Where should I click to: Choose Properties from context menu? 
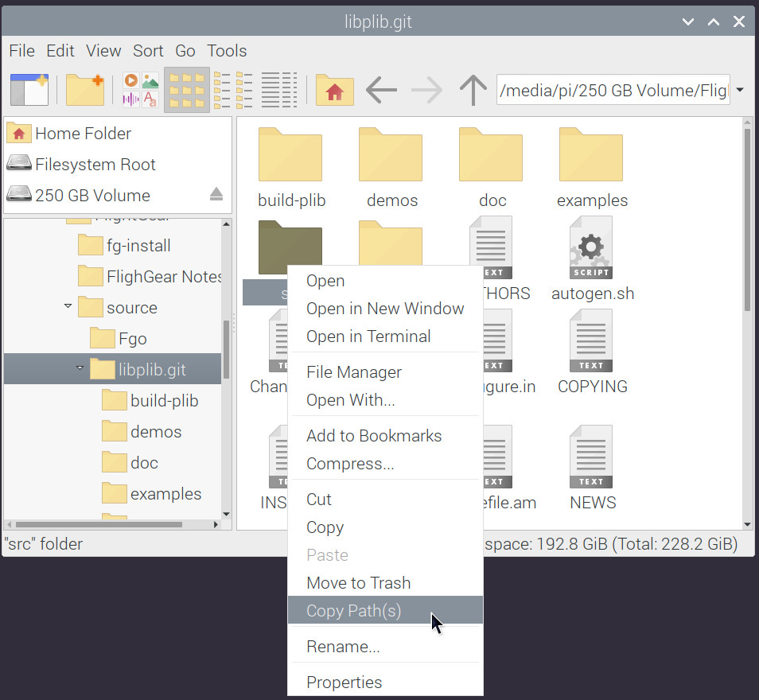click(385, 682)
